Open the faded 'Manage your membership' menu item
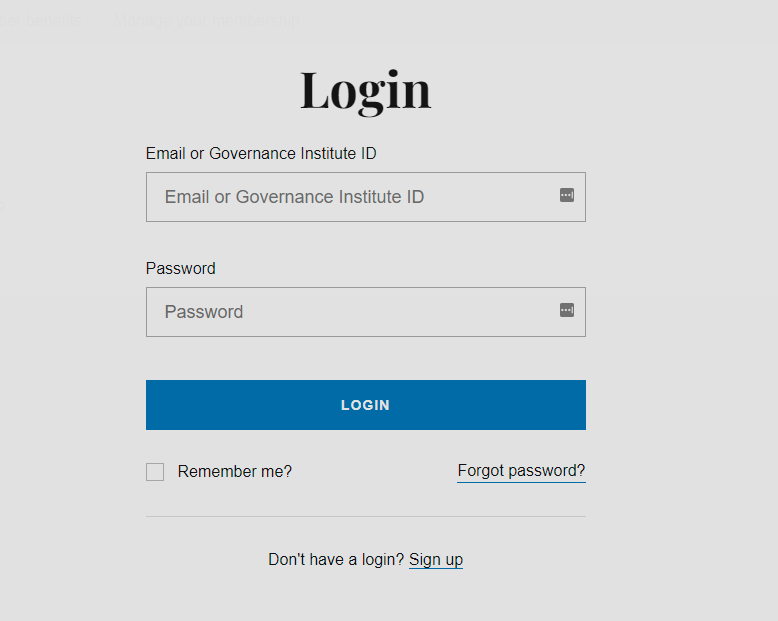Viewport: 778px width, 621px height. [x=205, y=20]
